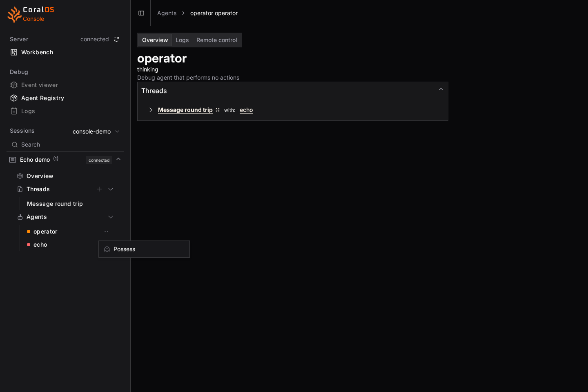Select the operator agent

click(x=45, y=232)
